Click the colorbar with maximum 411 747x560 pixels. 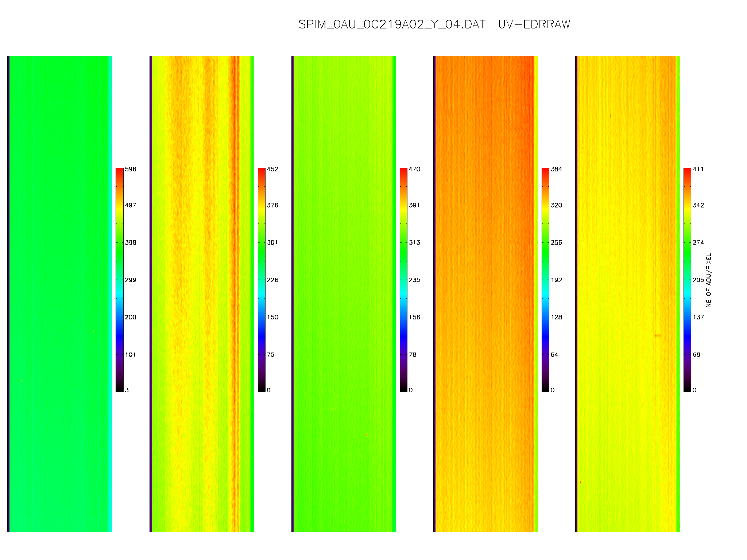coord(687,280)
